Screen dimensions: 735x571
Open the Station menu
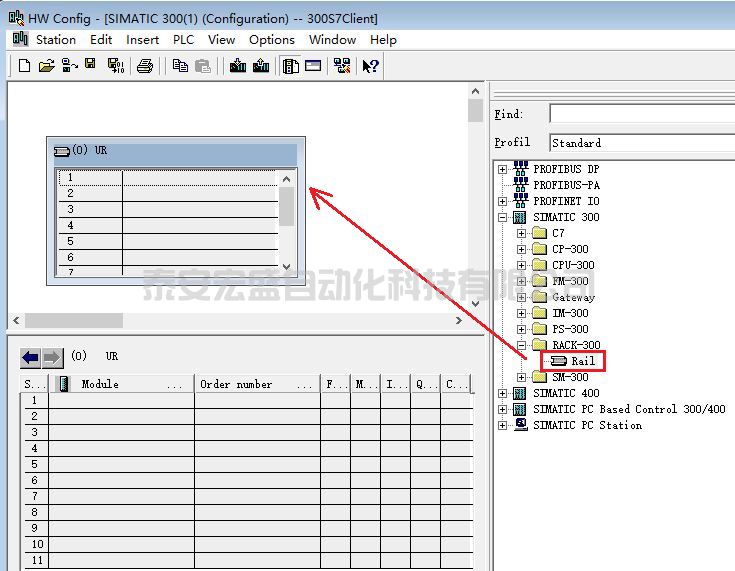click(x=55, y=40)
